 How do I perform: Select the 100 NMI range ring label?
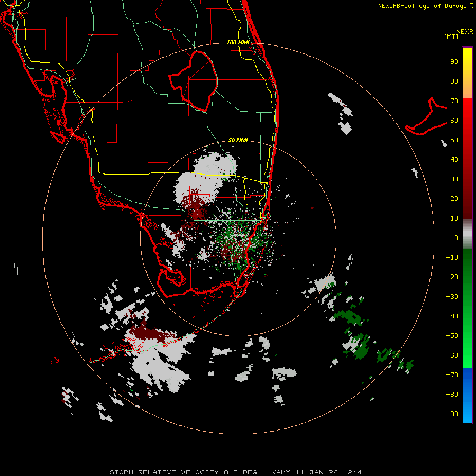point(238,42)
